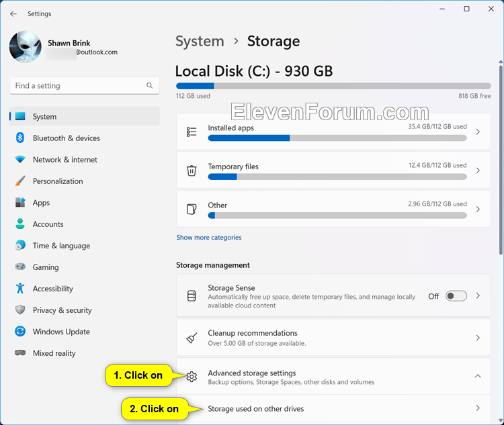Screen dimensions: 504x425
Task: Open Storage used on other drives chevron
Action: pos(478,408)
